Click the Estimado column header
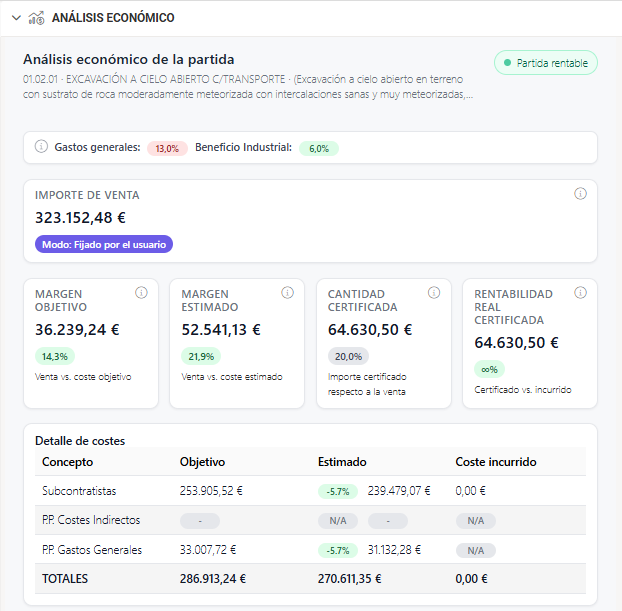The height and width of the screenshot is (611, 622). [x=342, y=462]
